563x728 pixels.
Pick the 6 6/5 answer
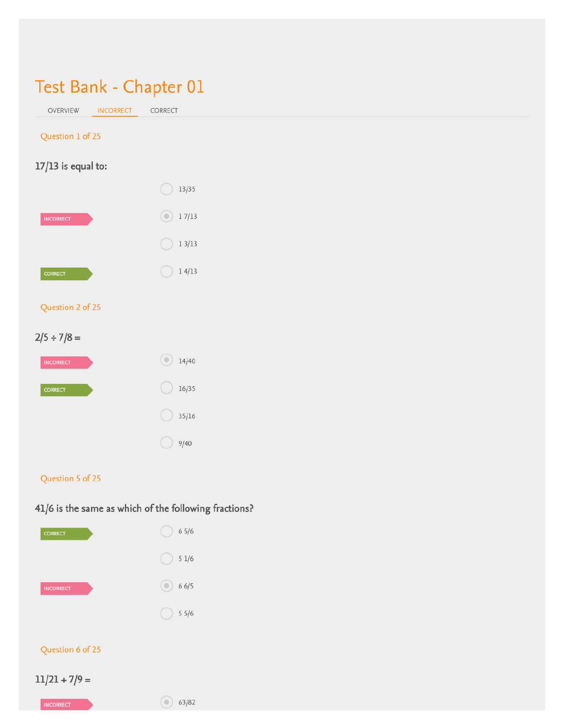pyautogui.click(x=167, y=586)
